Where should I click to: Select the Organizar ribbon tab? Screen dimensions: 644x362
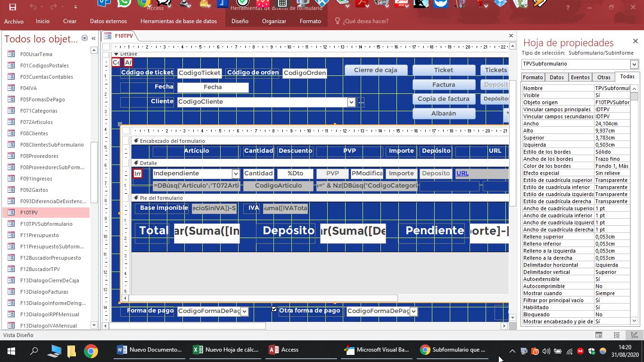click(x=274, y=21)
